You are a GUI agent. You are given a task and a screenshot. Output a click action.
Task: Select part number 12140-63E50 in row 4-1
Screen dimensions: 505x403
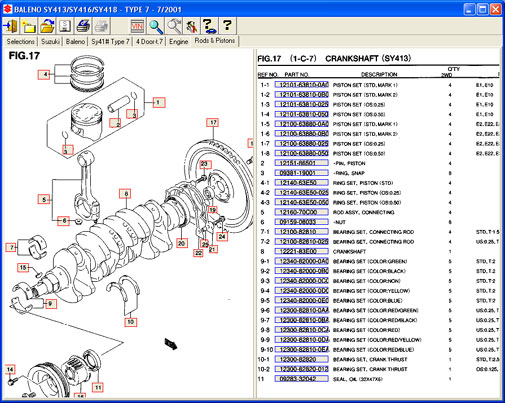(x=302, y=183)
